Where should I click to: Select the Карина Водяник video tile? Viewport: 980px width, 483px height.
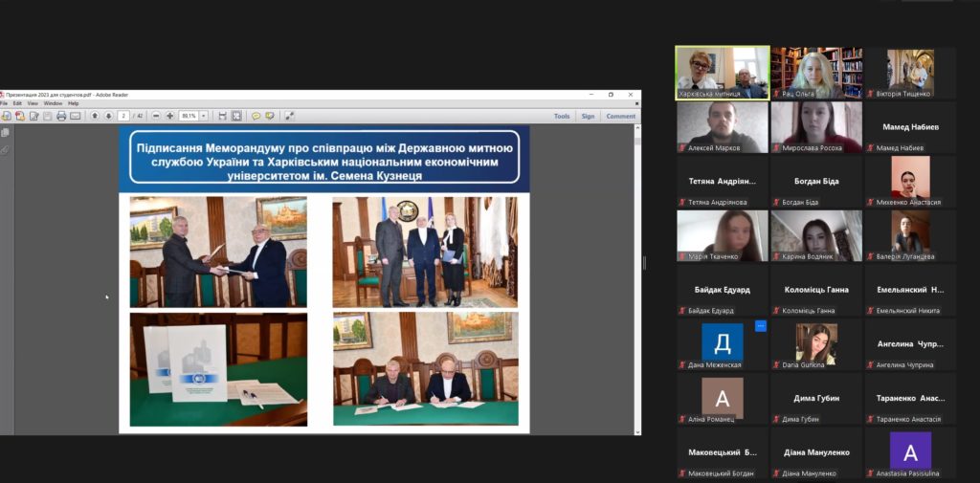coord(816,235)
